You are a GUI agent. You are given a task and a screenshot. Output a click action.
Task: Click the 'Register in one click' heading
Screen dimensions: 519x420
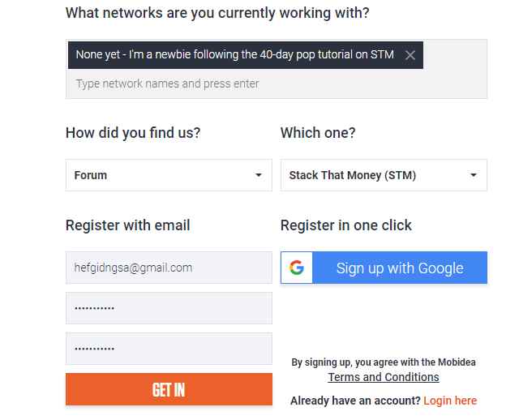point(346,225)
